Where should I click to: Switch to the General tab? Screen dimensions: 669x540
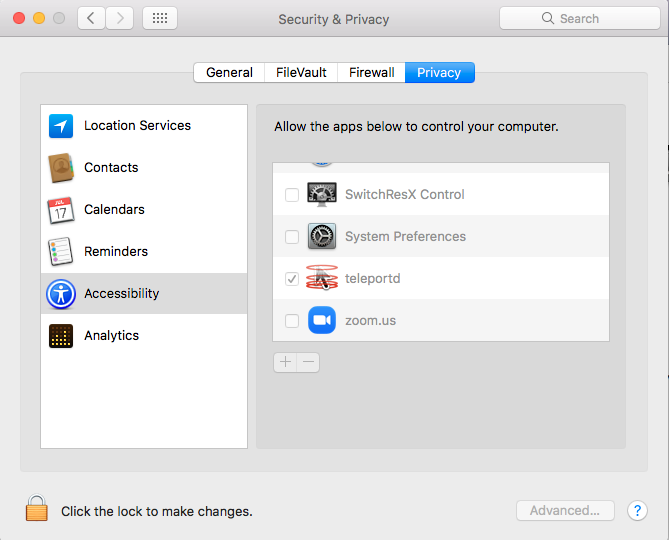coord(229,73)
